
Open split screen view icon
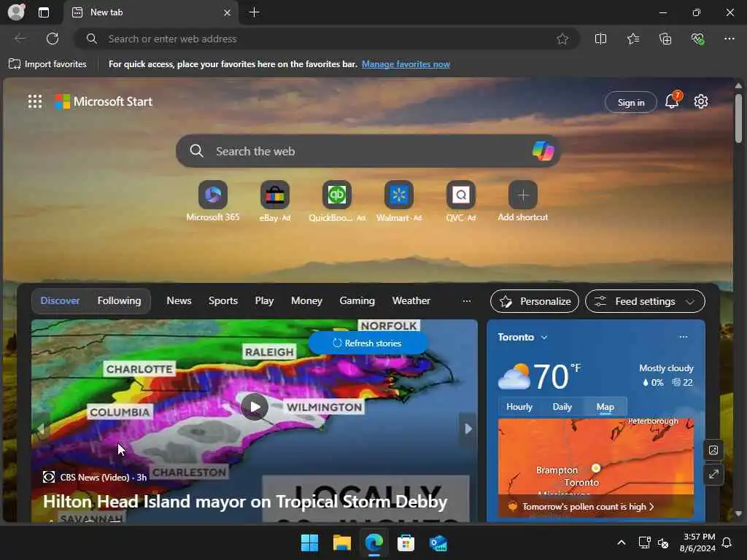pos(601,39)
